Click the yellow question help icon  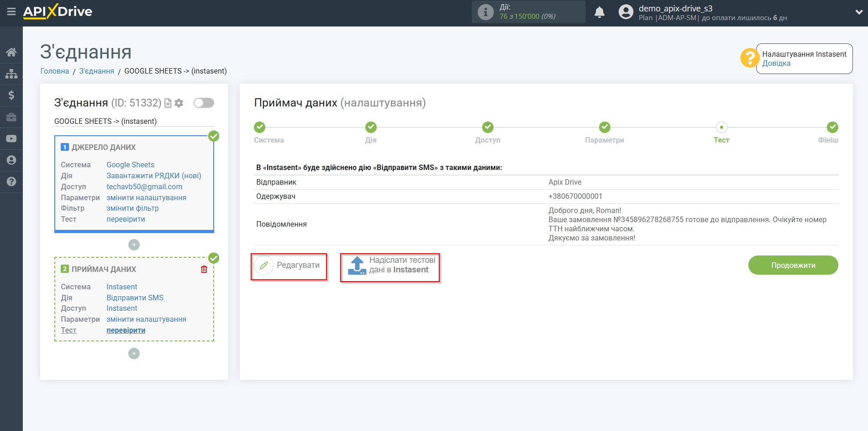point(749,58)
